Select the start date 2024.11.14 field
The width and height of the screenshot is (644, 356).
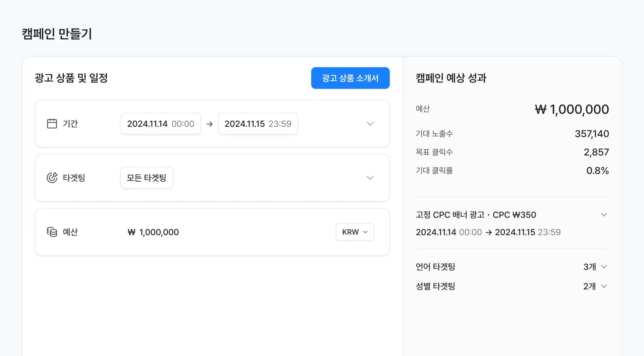point(161,124)
